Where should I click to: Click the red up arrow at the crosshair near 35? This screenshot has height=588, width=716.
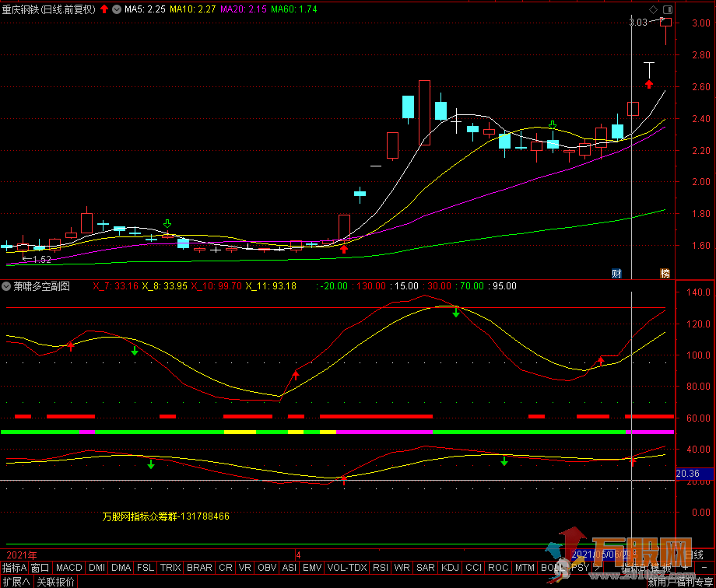633,461
